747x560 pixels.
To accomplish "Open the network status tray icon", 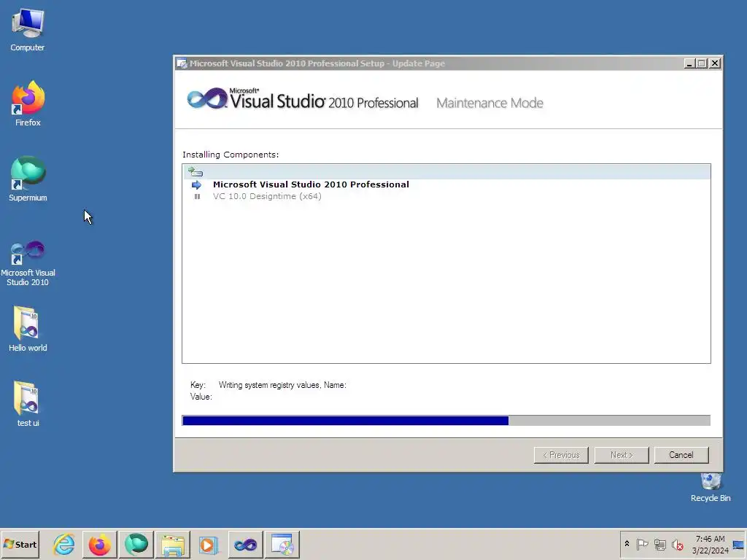I will pos(659,544).
